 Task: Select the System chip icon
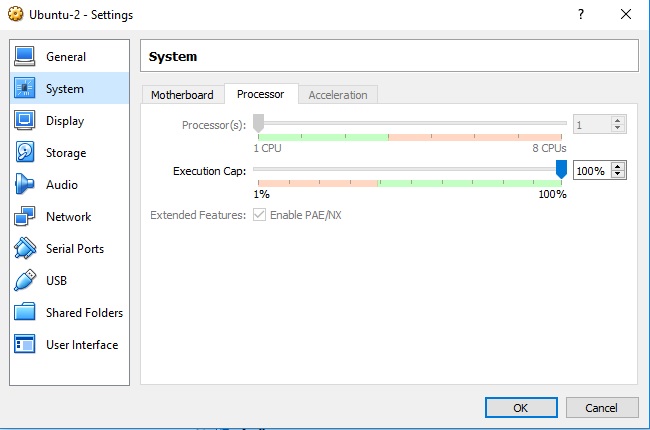[25, 89]
